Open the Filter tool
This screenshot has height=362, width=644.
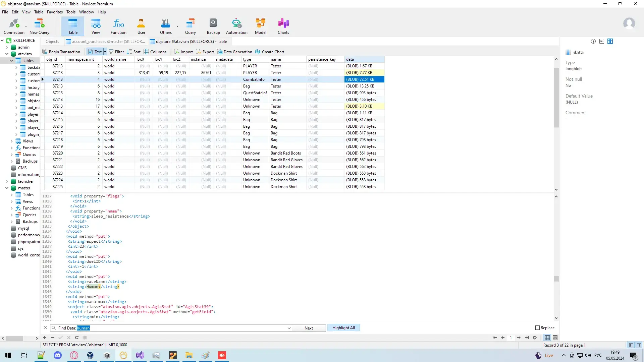point(116,52)
